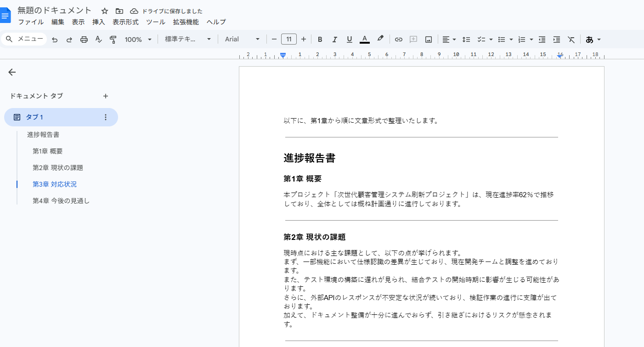
Task: Open the 挿入 menu
Action: (x=99, y=22)
